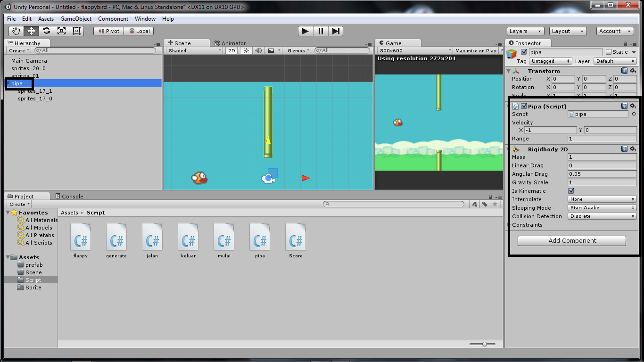Toggle the Is Kinematic checkbox
The image size is (644, 362).
pyautogui.click(x=571, y=191)
